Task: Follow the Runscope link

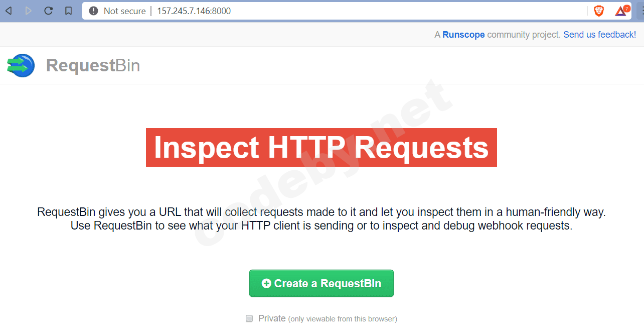Action: tap(463, 34)
